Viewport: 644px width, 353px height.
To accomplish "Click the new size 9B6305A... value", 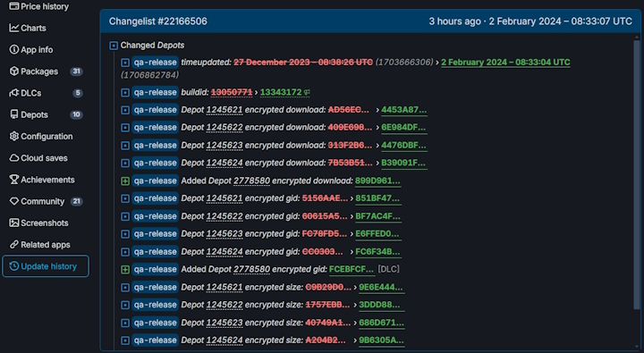I will tap(381, 340).
